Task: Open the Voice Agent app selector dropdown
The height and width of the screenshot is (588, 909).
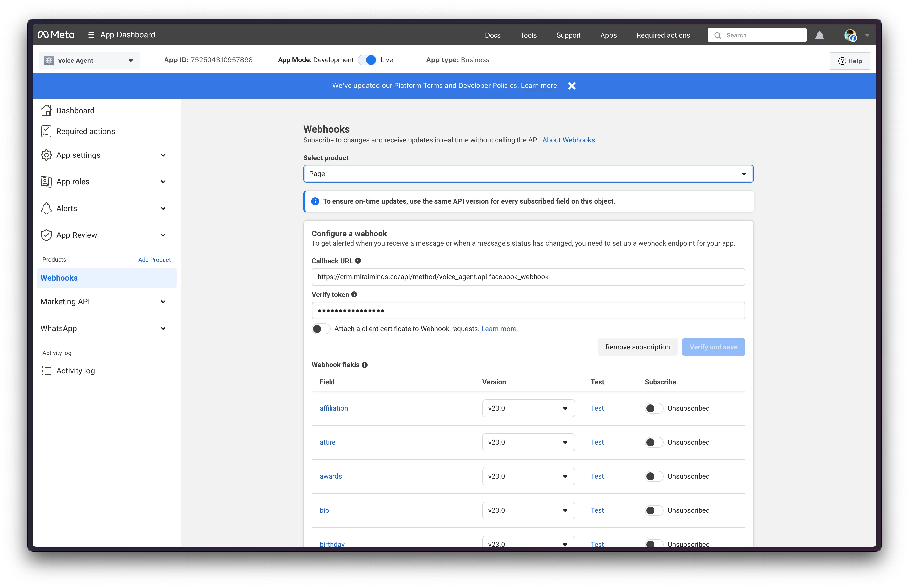Action: click(x=89, y=60)
